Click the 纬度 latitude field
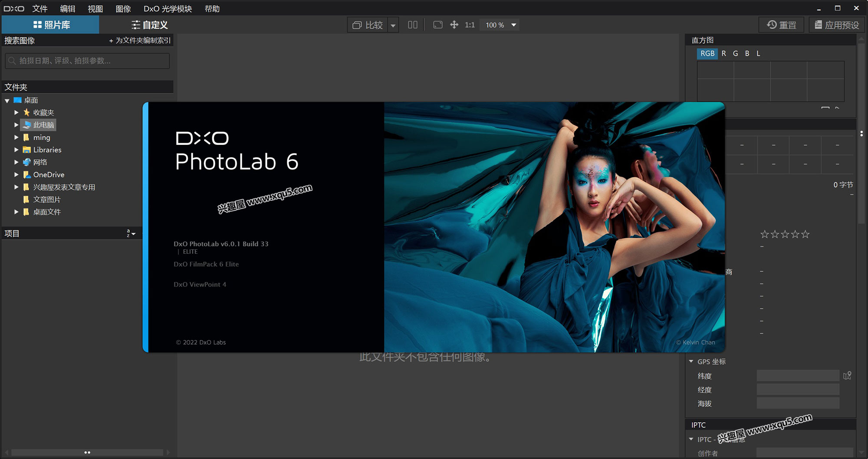The image size is (868, 459). point(798,376)
